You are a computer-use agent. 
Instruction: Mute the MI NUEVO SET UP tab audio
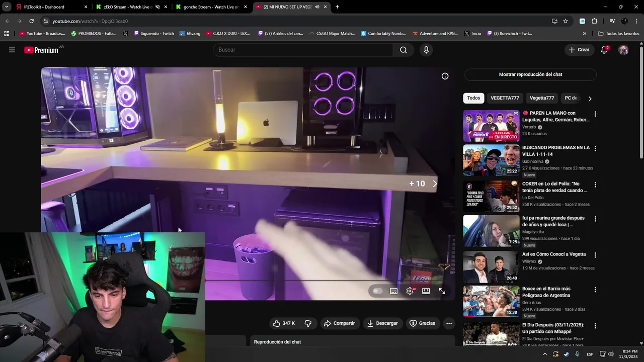317,7
